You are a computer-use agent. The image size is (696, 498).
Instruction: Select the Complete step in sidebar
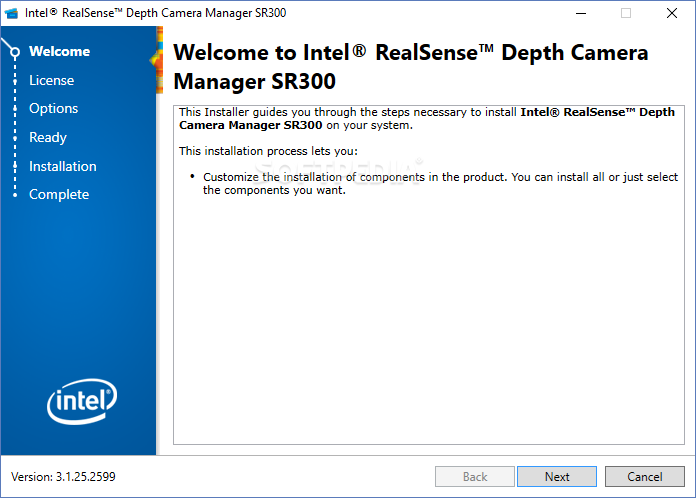tap(59, 194)
